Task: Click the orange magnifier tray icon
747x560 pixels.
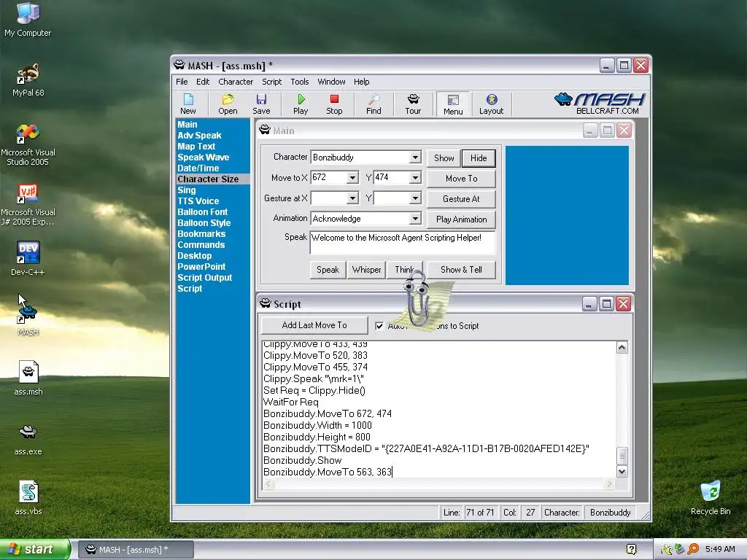Action: pyautogui.click(x=693, y=549)
